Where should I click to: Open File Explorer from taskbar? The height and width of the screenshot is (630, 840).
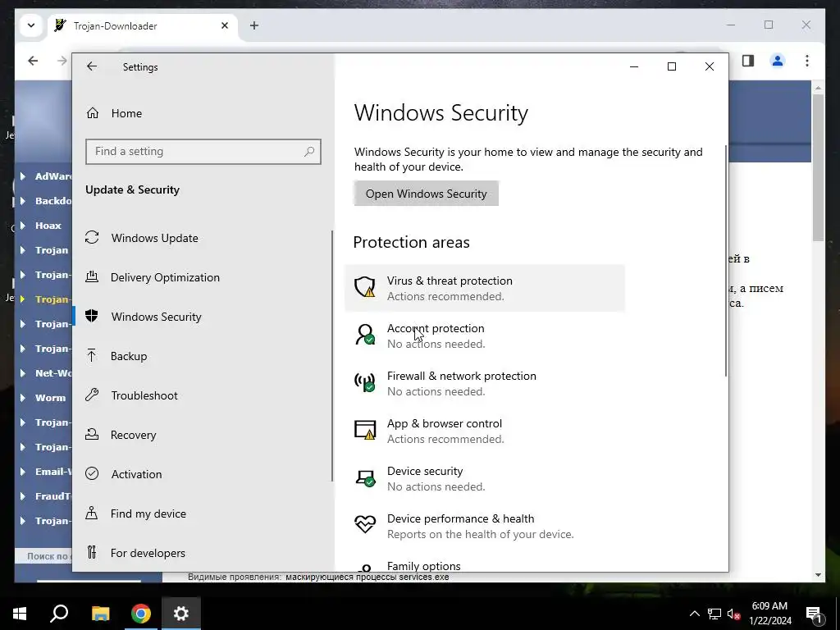tap(100, 614)
